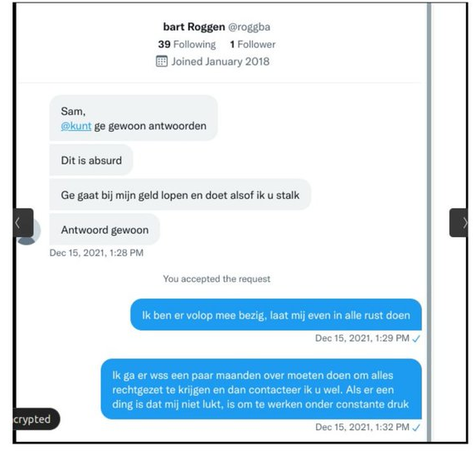Select the 'Ik ben er volop mee bezig' reply
The height and width of the screenshot is (451, 476).
276,315
